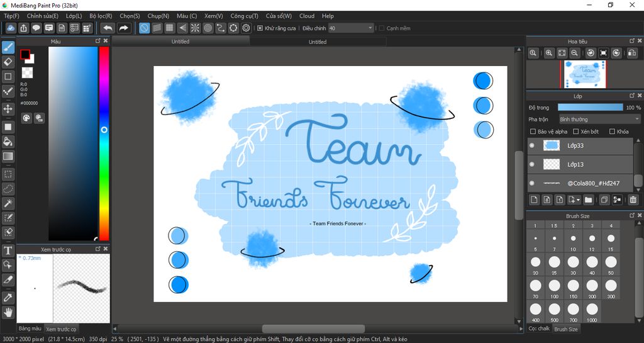Select the Magic Wand tool

click(x=8, y=203)
